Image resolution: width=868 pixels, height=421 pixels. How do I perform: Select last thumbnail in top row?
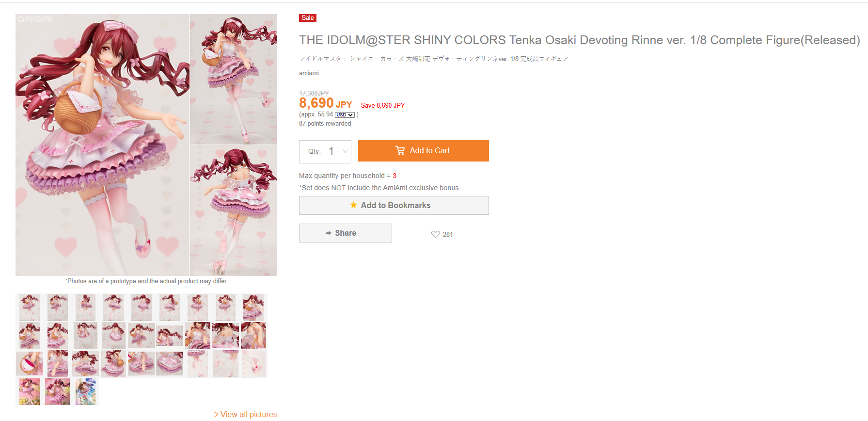253,307
